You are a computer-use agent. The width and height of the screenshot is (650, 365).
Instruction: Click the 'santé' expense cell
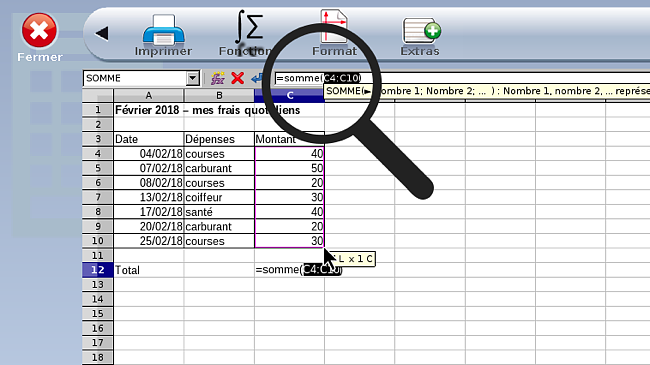[x=219, y=212]
